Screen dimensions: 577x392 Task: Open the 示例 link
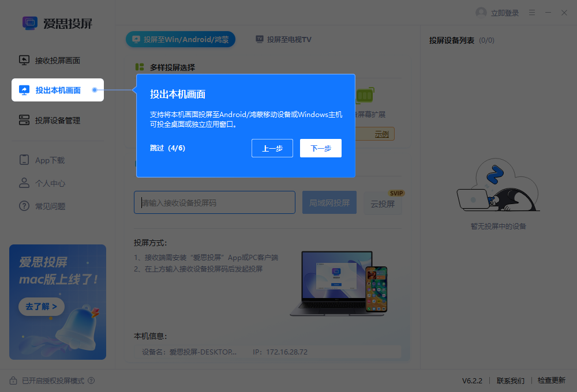click(x=381, y=134)
